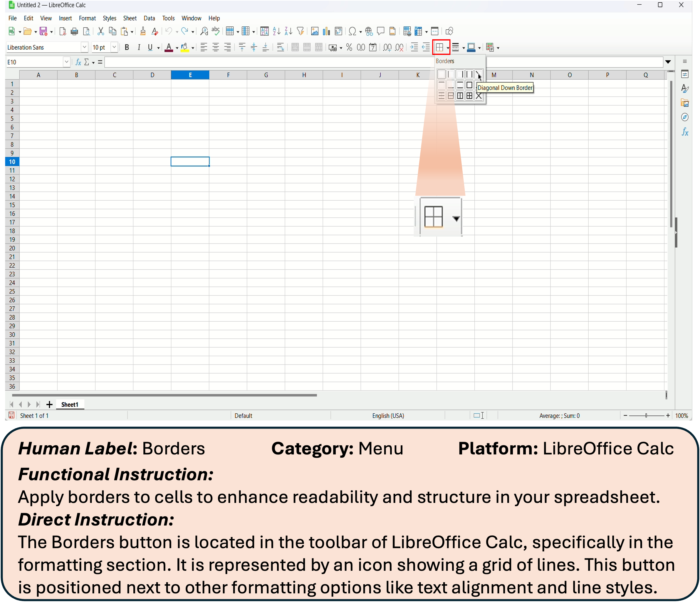
Task: Click the Clone Formatting paintbrush icon
Action: pos(143,31)
